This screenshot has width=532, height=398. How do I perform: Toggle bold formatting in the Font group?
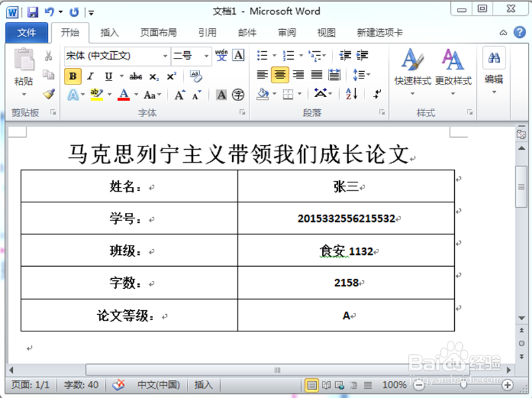72,76
